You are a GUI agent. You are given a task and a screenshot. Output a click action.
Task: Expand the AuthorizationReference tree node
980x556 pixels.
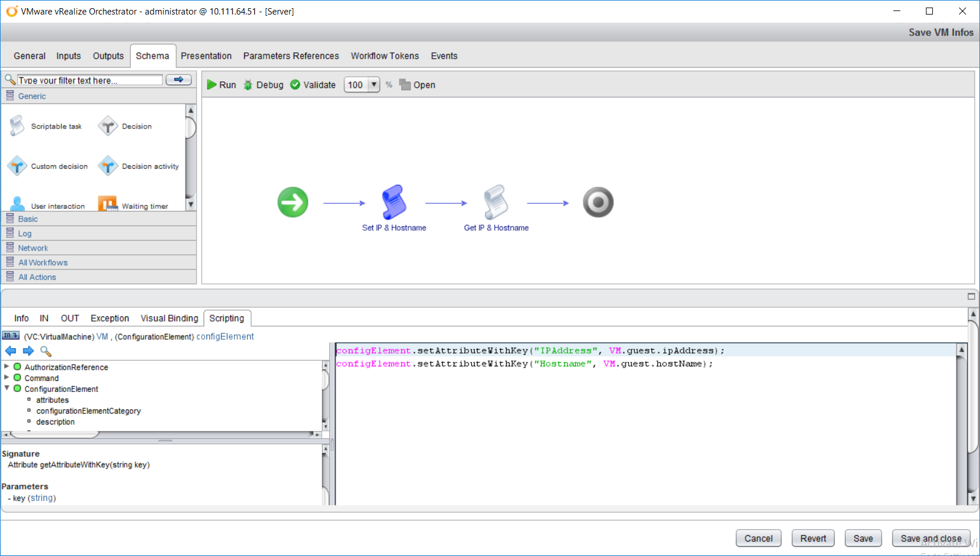(6, 367)
